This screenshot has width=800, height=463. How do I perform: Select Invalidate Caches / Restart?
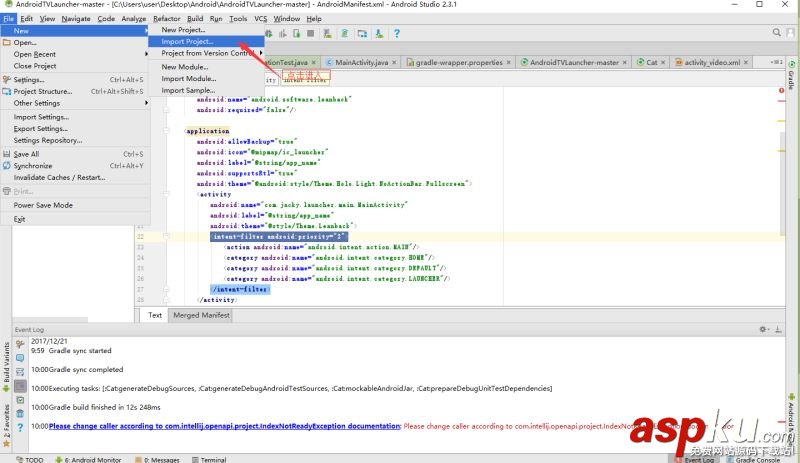75,178
